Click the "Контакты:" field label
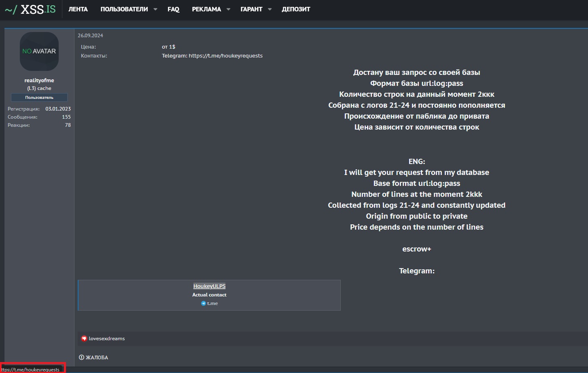Image resolution: width=588 pixels, height=373 pixels. point(94,56)
